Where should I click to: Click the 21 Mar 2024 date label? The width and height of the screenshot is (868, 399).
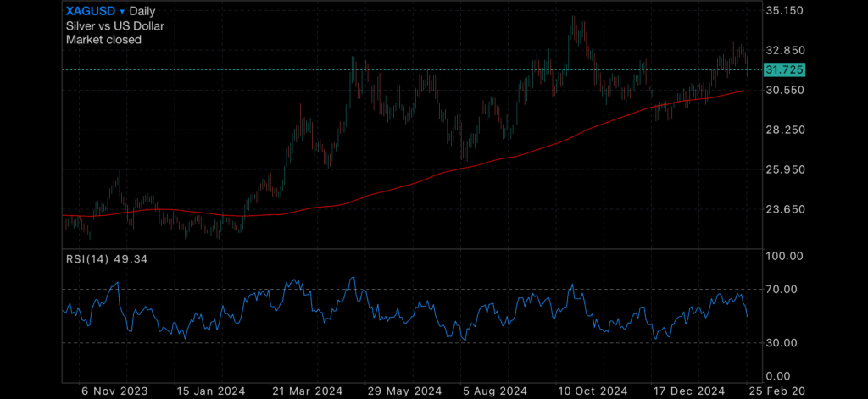click(305, 391)
